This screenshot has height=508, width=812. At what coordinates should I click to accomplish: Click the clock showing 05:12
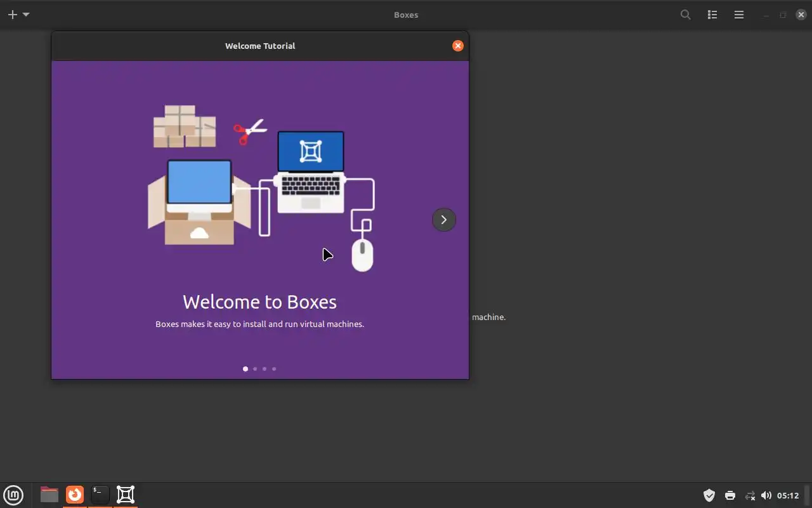coord(788,495)
